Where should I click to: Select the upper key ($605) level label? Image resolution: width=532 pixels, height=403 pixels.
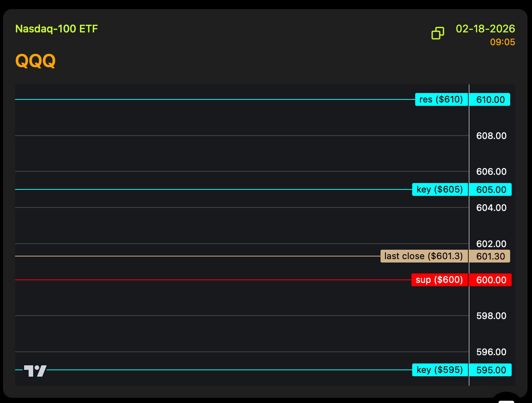tap(440, 189)
